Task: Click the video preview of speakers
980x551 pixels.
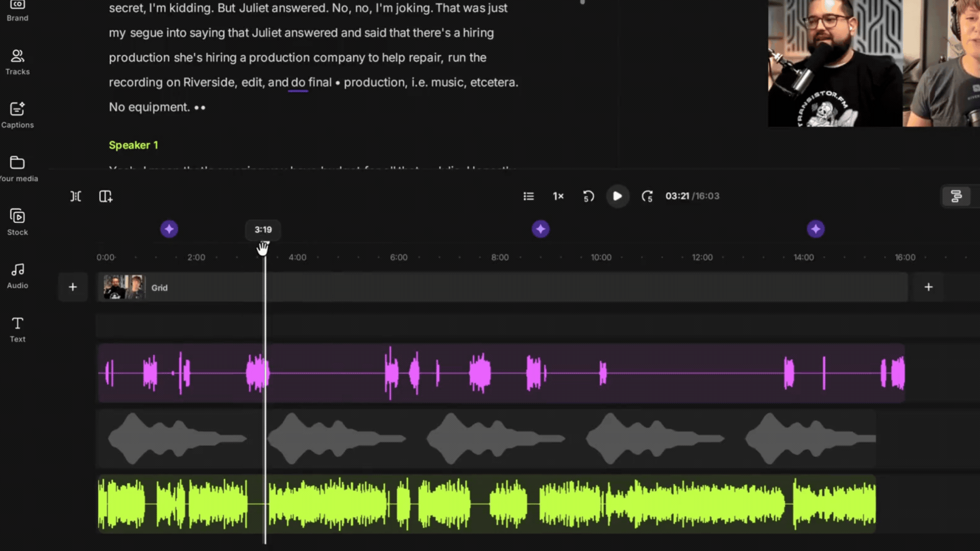Action: pyautogui.click(x=874, y=63)
